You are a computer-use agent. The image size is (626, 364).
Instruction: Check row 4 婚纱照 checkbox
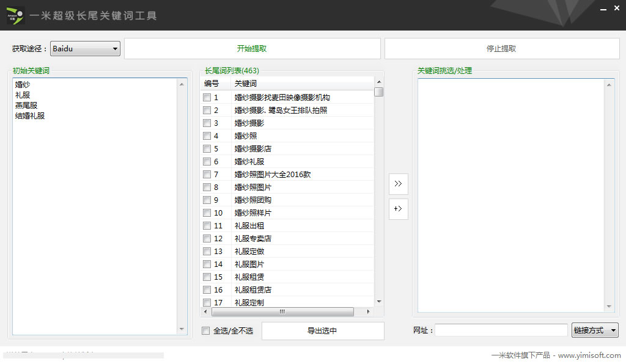click(x=207, y=136)
